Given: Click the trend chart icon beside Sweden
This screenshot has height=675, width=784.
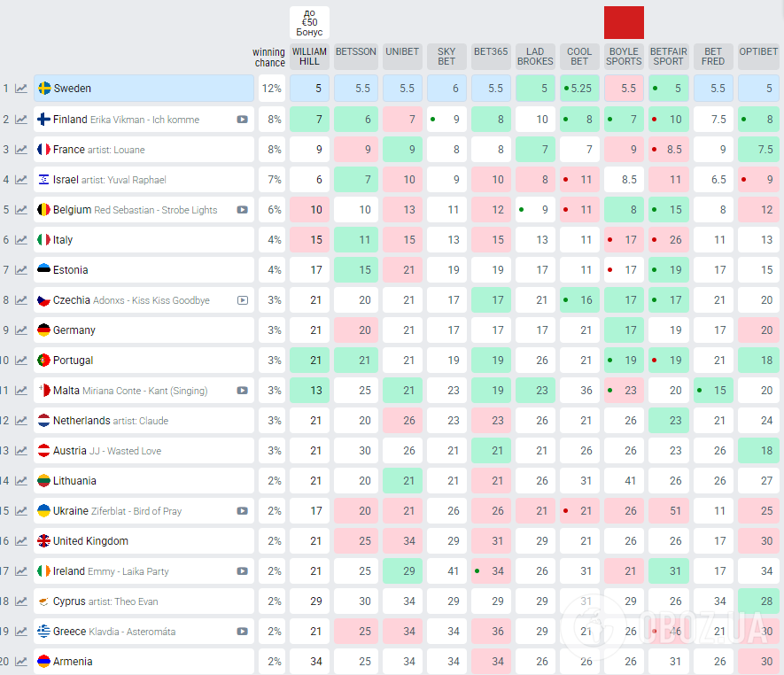Looking at the screenshot, I should (x=21, y=89).
